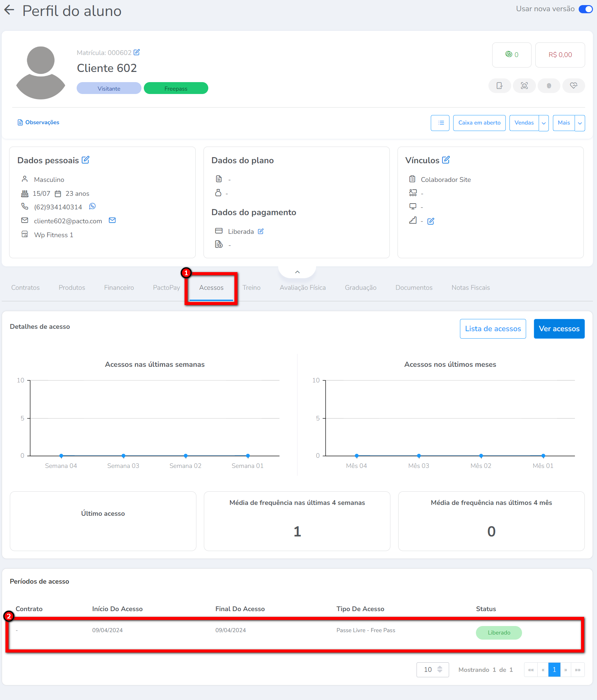Collapse the profile details with chevron up
The height and width of the screenshot is (700, 597).
click(297, 272)
